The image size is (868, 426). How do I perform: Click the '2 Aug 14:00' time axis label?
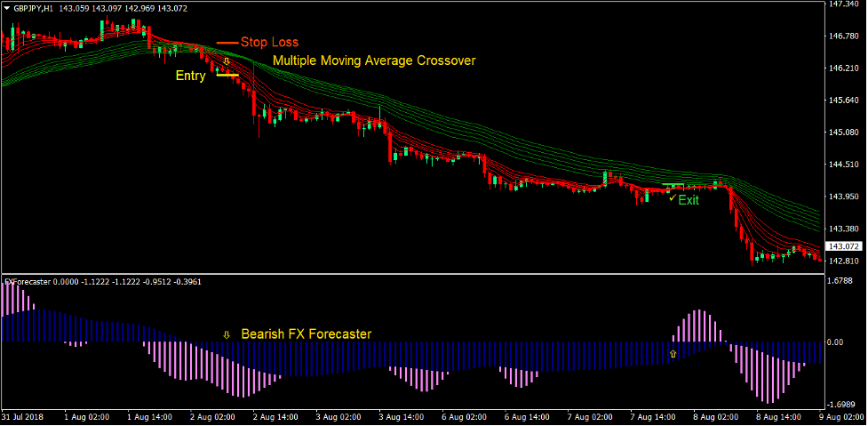[275, 416]
